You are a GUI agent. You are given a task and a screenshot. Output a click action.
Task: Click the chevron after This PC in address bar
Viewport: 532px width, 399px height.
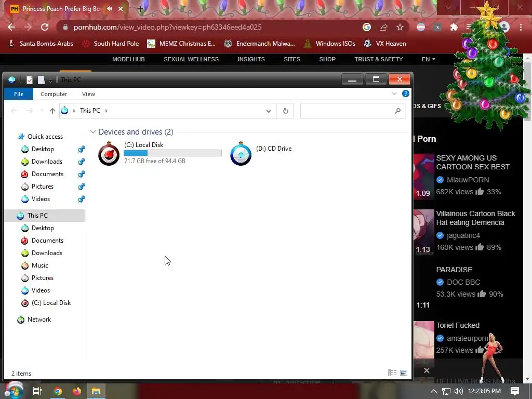[106, 111]
